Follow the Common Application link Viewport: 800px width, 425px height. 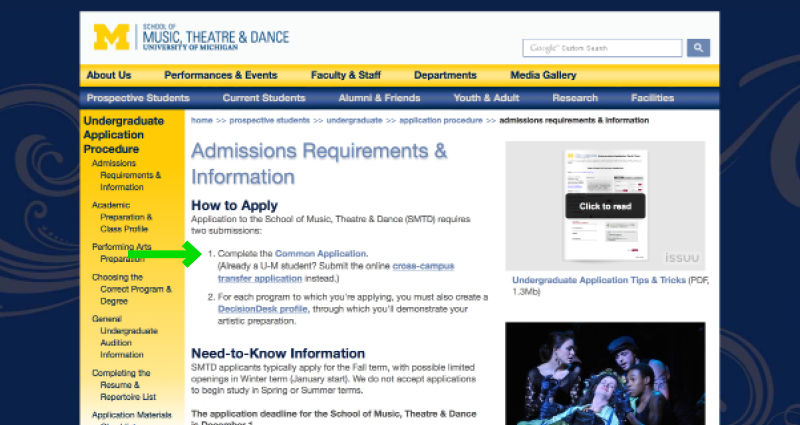[x=320, y=254]
